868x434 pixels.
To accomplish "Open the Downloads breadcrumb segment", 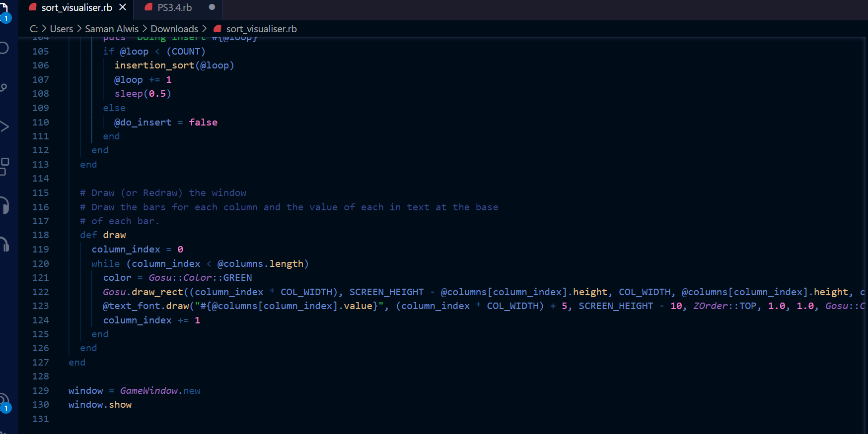I will pyautogui.click(x=174, y=29).
